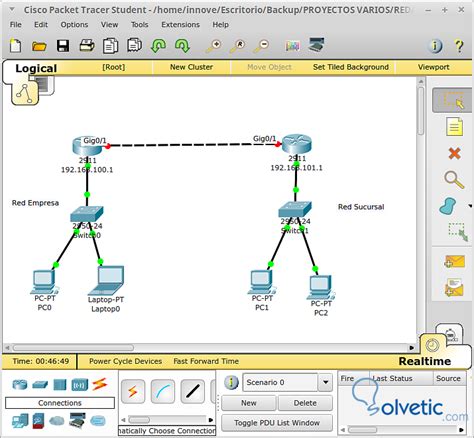Select the Draw Polygon shape tool
Viewport: 474px width, 438px height.
(x=448, y=206)
